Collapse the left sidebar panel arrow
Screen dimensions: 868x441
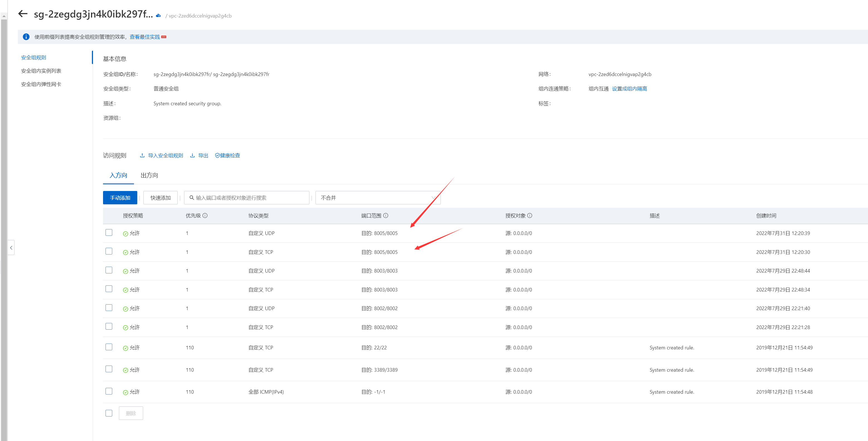click(x=11, y=248)
